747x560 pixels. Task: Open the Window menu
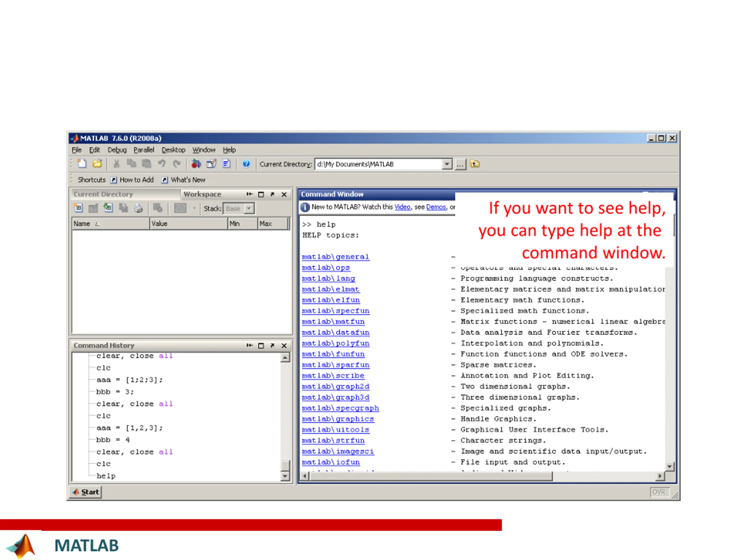coord(204,150)
